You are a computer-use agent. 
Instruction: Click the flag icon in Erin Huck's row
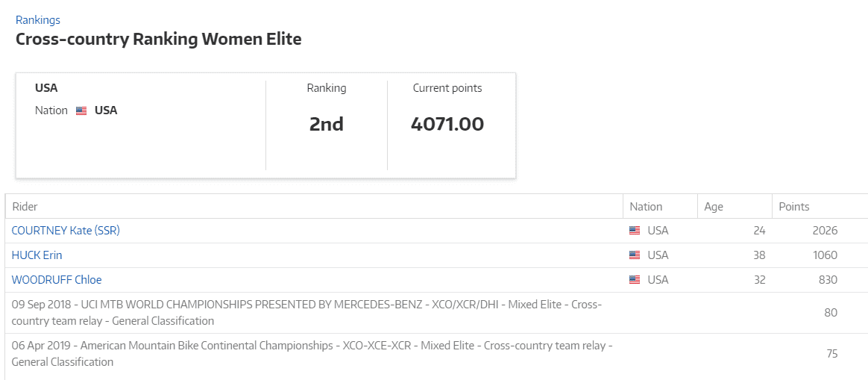coord(635,255)
